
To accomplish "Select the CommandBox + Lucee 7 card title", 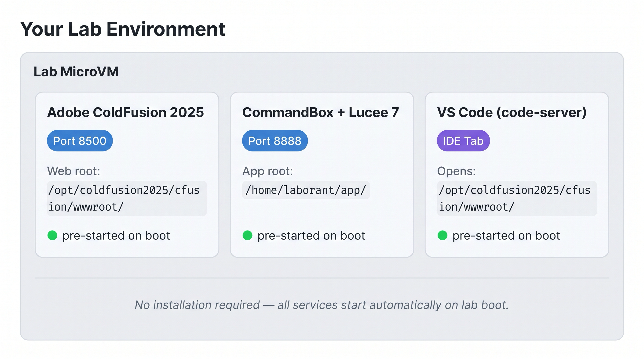I will pyautogui.click(x=321, y=112).
